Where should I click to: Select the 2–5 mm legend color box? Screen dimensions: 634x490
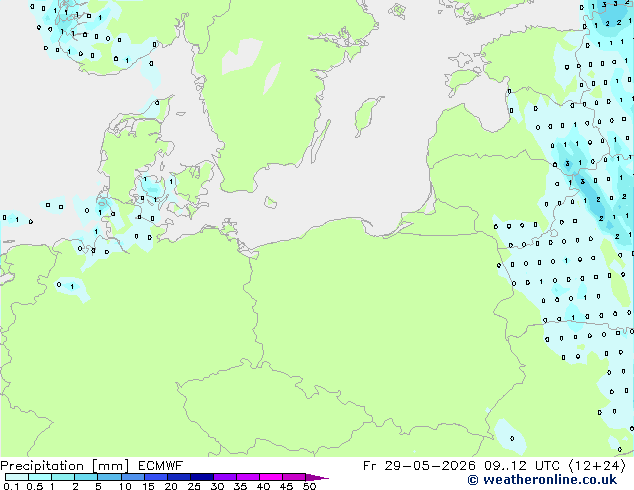pyautogui.click(x=86, y=477)
